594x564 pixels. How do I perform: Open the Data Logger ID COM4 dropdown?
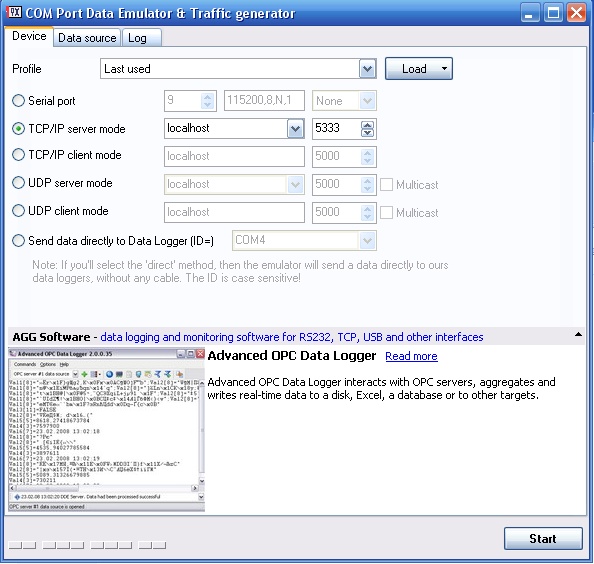(367, 241)
